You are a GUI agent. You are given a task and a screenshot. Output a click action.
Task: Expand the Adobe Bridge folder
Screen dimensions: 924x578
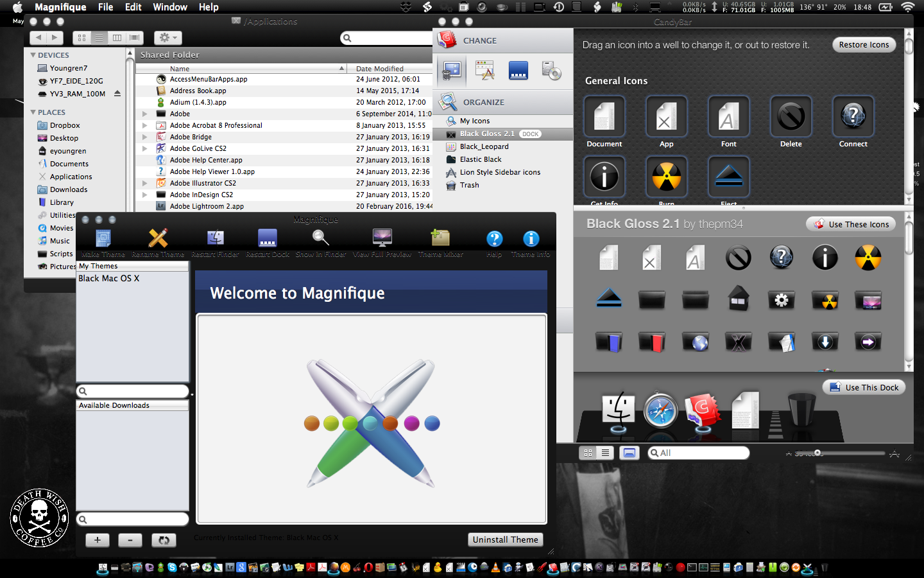click(x=145, y=137)
